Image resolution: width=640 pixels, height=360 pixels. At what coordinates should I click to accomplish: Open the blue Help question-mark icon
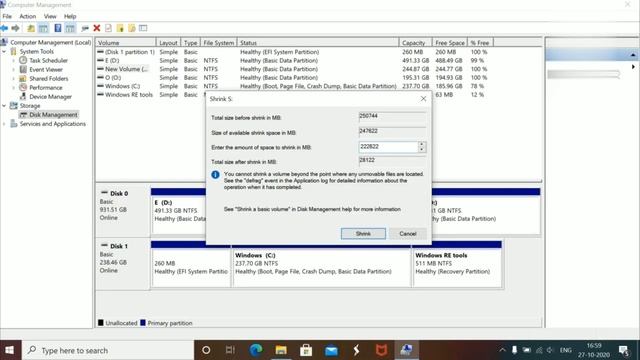click(58, 28)
